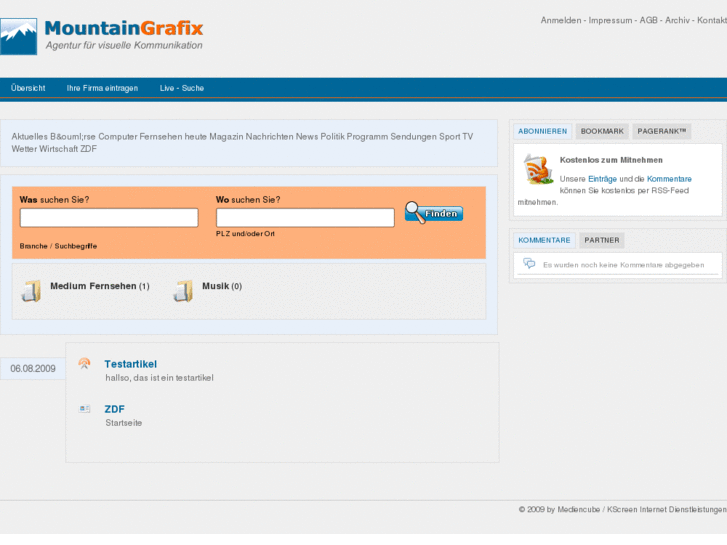Image resolution: width=727 pixels, height=545 pixels.
Task: Switch to the PageRank tab
Action: [x=661, y=131]
